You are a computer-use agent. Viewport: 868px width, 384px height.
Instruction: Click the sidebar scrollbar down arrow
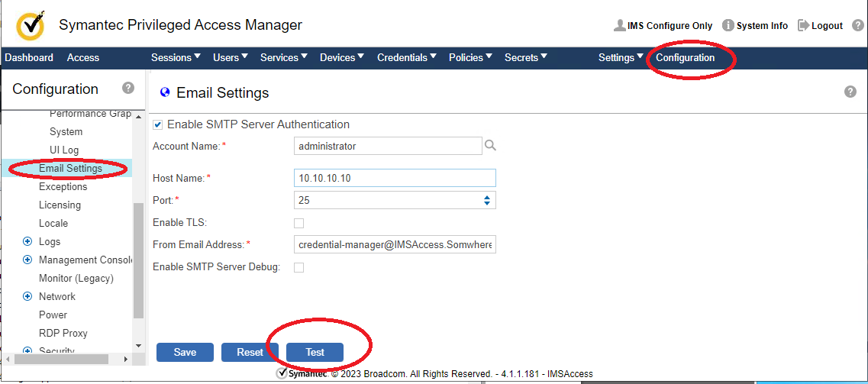[138, 347]
